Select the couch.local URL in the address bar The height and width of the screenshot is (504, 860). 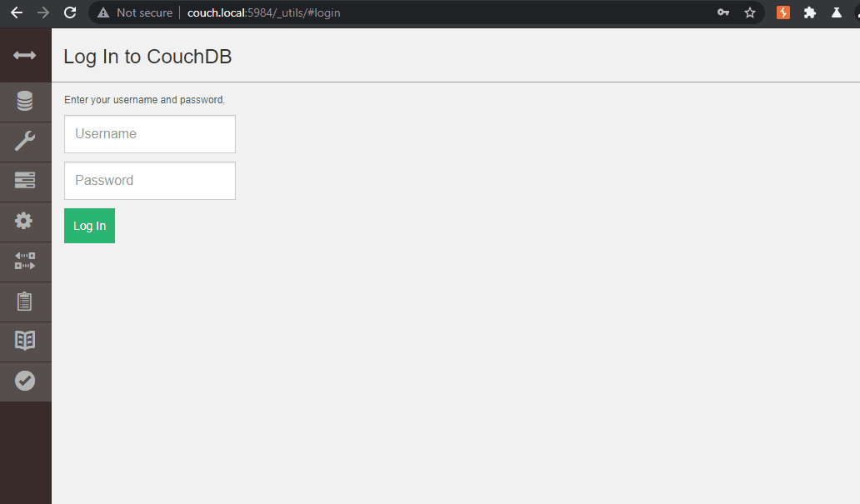tap(264, 12)
